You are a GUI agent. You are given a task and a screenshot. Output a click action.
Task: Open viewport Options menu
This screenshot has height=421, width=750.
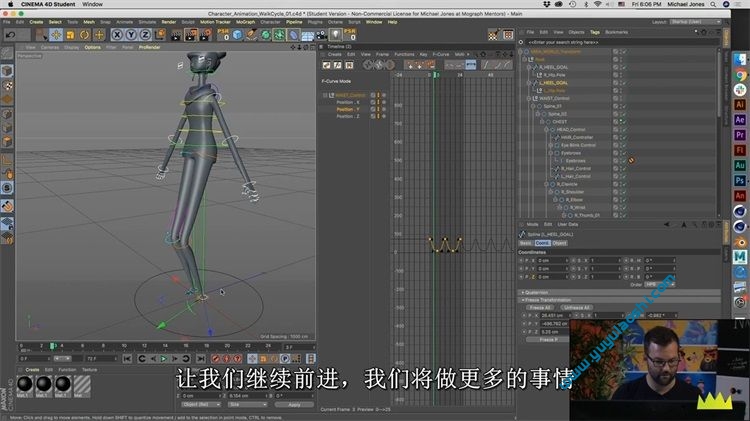point(93,47)
